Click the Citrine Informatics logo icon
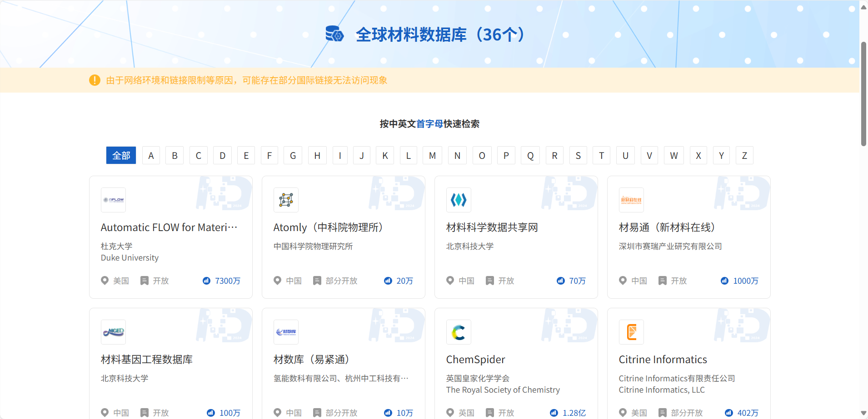This screenshot has height=419, width=868. click(631, 332)
